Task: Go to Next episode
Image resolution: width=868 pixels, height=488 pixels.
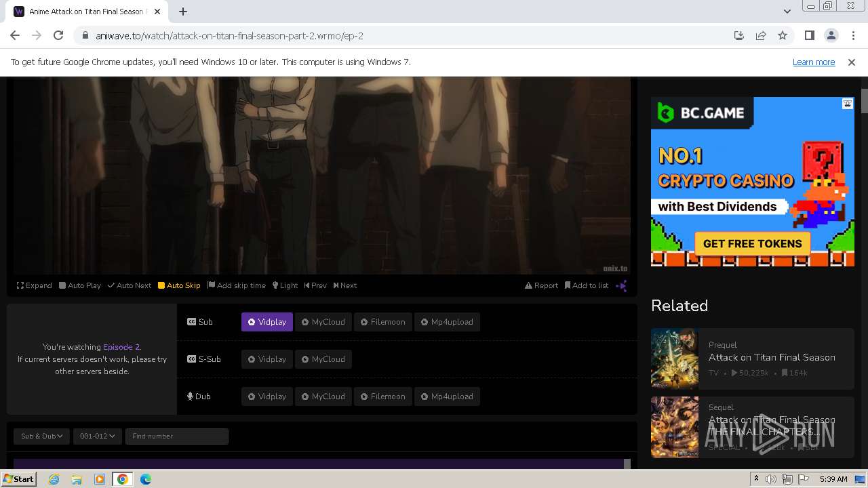Action: (x=345, y=285)
